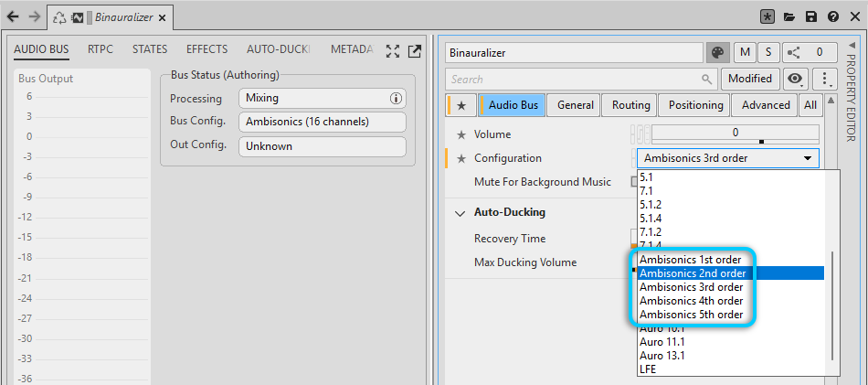Open the Routing property tab
This screenshot has width=868, height=385.
[x=630, y=105]
